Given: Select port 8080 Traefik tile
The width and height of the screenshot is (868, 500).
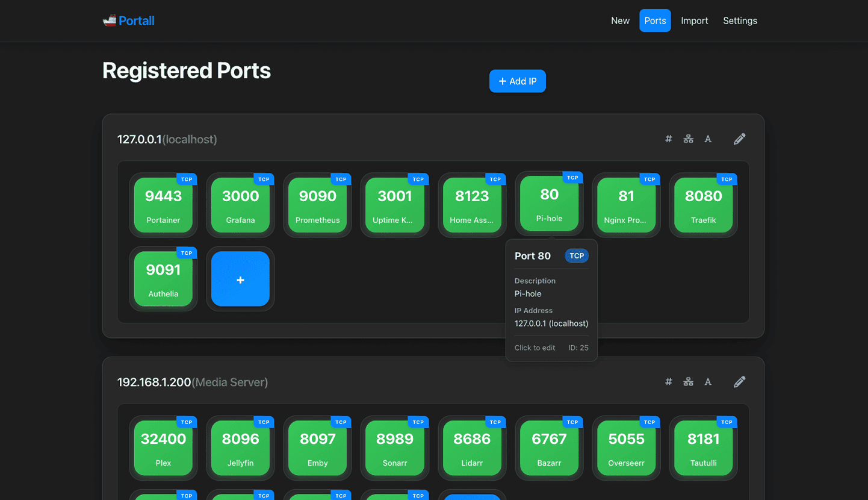Looking at the screenshot, I should (703, 205).
